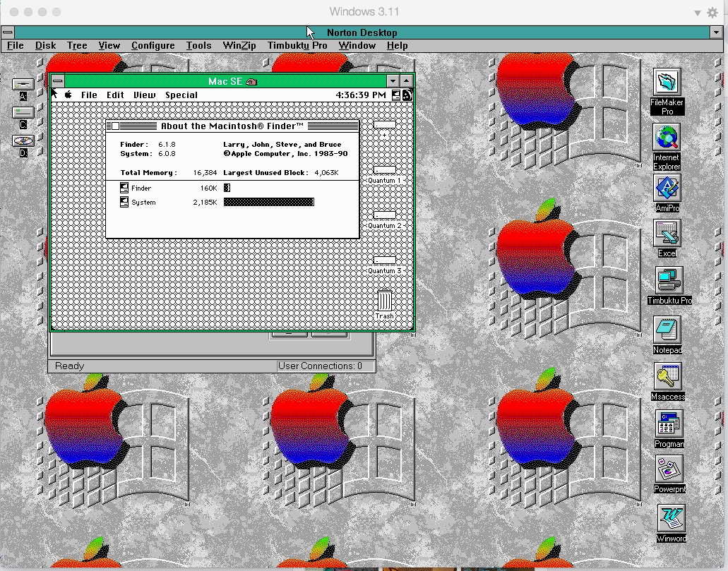Select the C: hard drive icon
Image resolution: width=728 pixels, height=571 pixels.
(x=23, y=112)
